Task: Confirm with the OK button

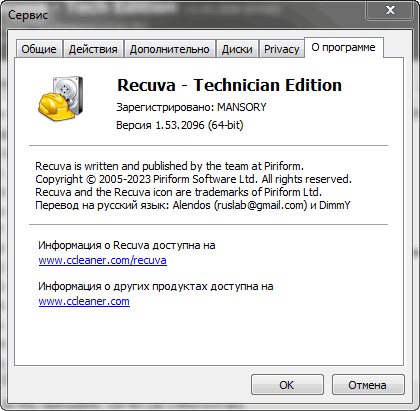Action: pyautogui.click(x=287, y=385)
